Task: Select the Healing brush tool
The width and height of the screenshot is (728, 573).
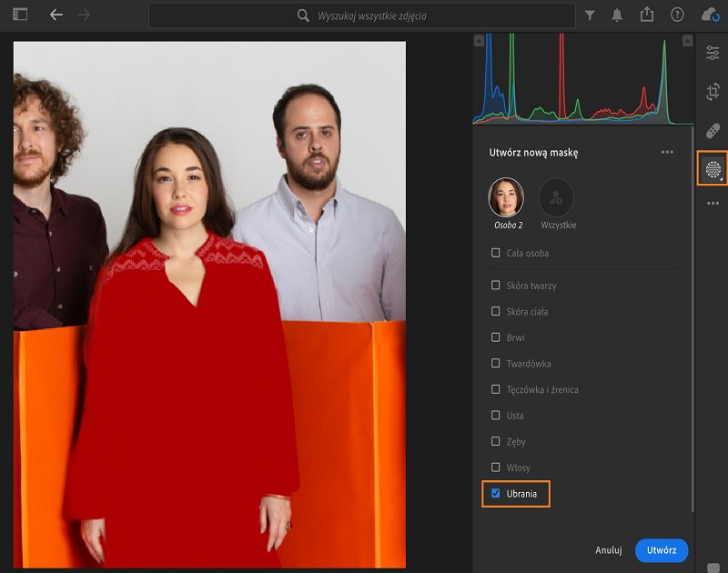Action: [713, 131]
